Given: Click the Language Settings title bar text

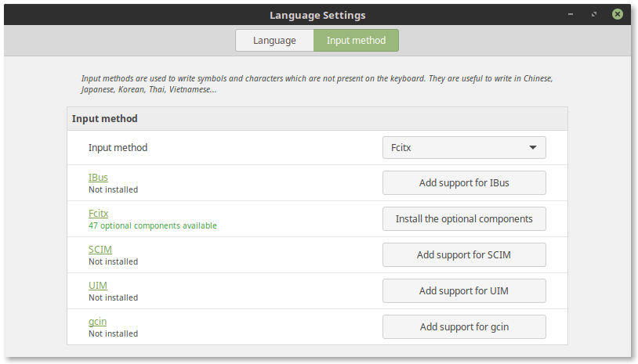Looking at the screenshot, I should coord(317,15).
